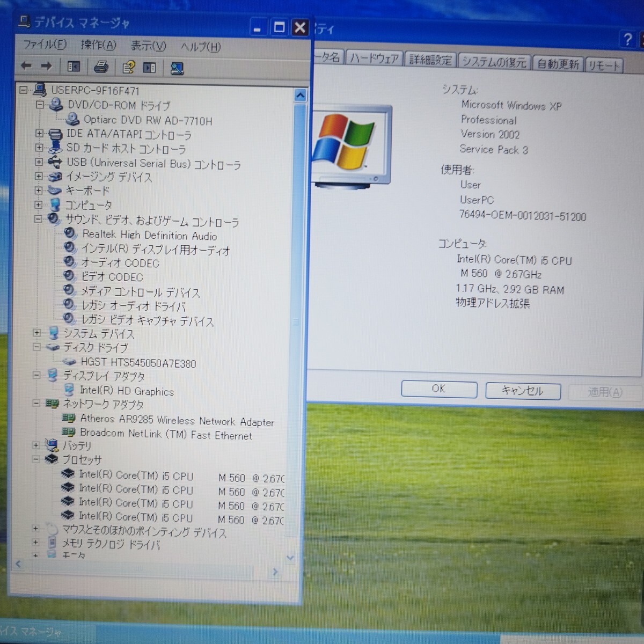Viewport: 644px width, 644px height.
Task: Click the Device Manager scroll down arrow
Action: [290, 558]
